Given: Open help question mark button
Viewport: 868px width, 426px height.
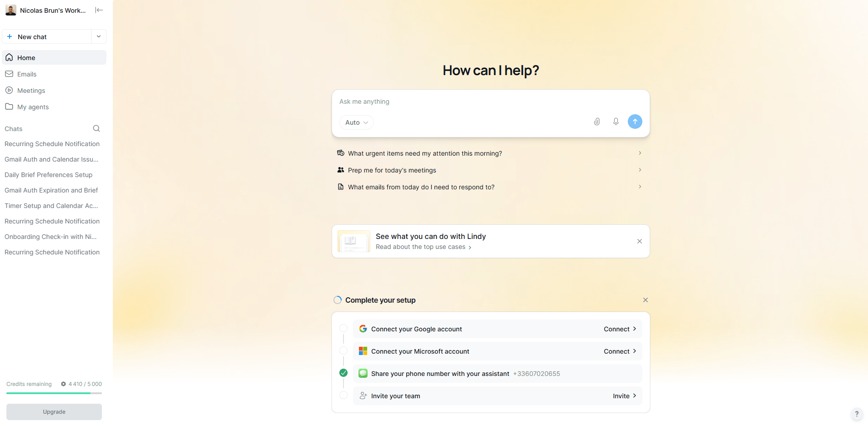Looking at the screenshot, I should tap(857, 414).
